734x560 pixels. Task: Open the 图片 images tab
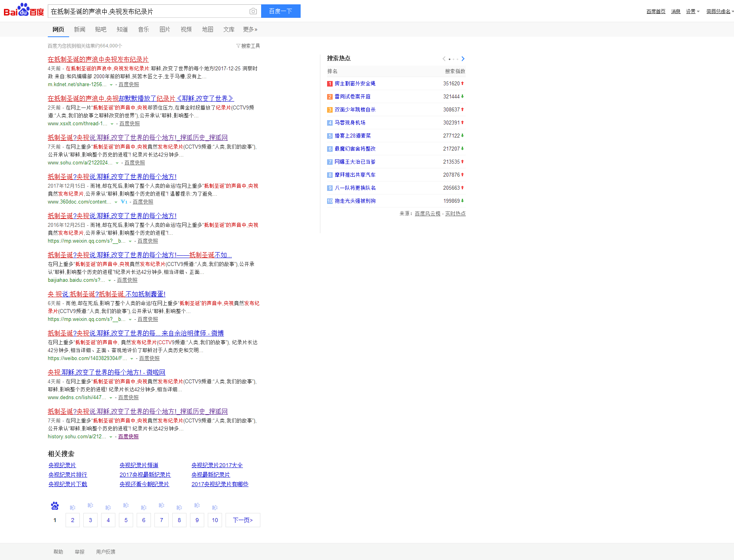click(165, 29)
